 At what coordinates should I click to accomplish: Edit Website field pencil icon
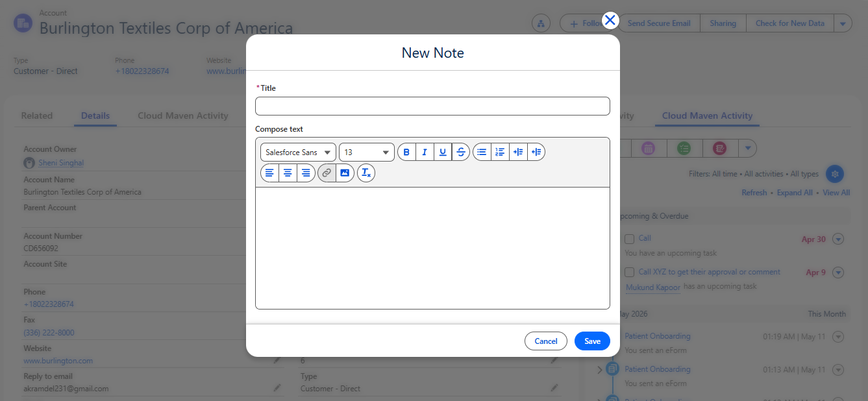[277, 359]
